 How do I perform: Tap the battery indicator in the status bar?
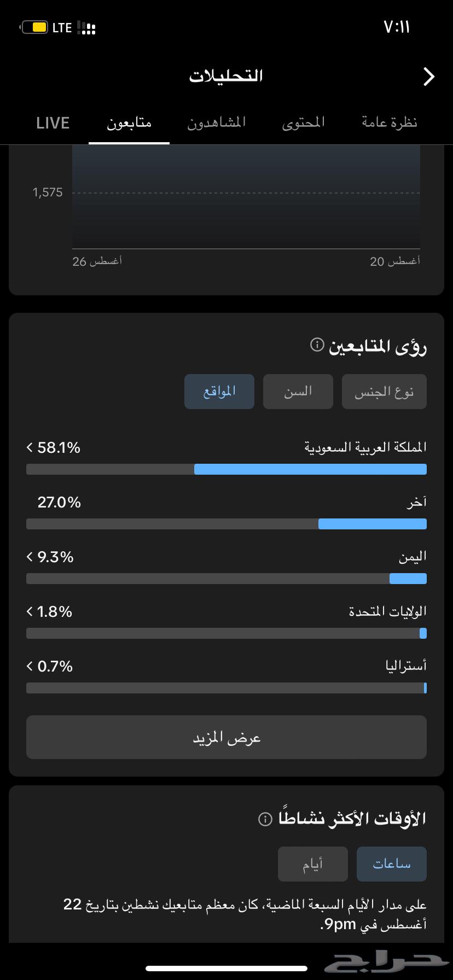tap(35, 26)
